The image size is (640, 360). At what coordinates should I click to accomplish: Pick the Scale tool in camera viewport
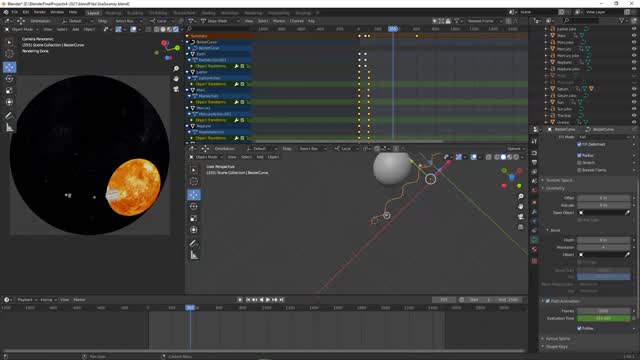pos(9,91)
